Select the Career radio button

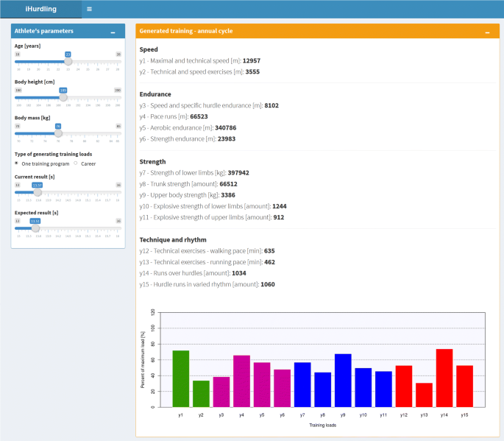(76, 163)
